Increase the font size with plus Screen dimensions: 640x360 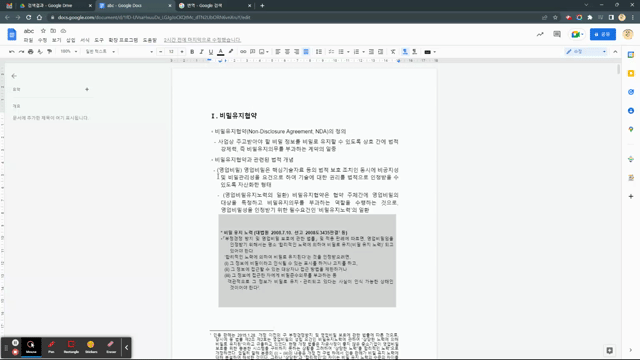pos(182,52)
